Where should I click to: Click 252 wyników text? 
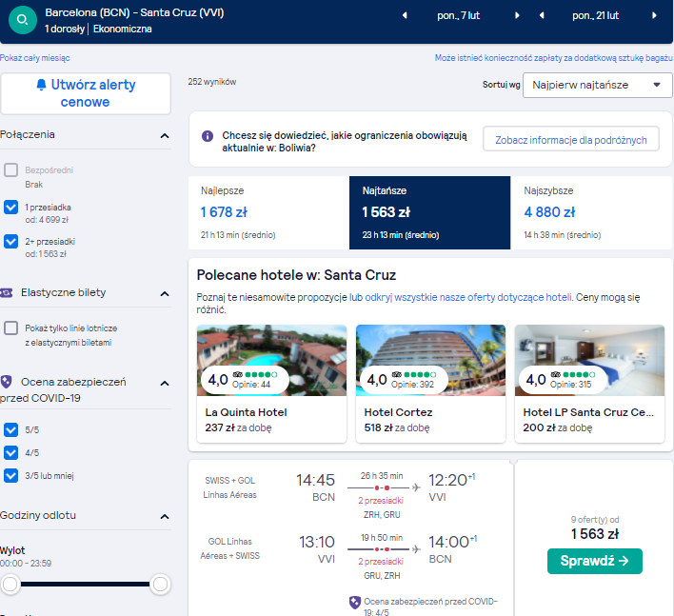pyautogui.click(x=212, y=82)
